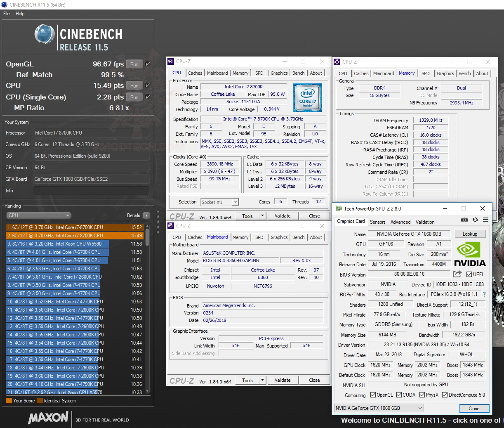Click the BIOS Version 86.06.0E.00.16 field
The image size is (504, 428).
[x=409, y=274]
